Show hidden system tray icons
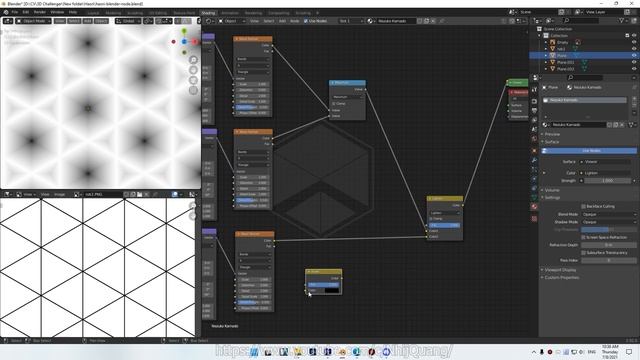 pos(534,352)
